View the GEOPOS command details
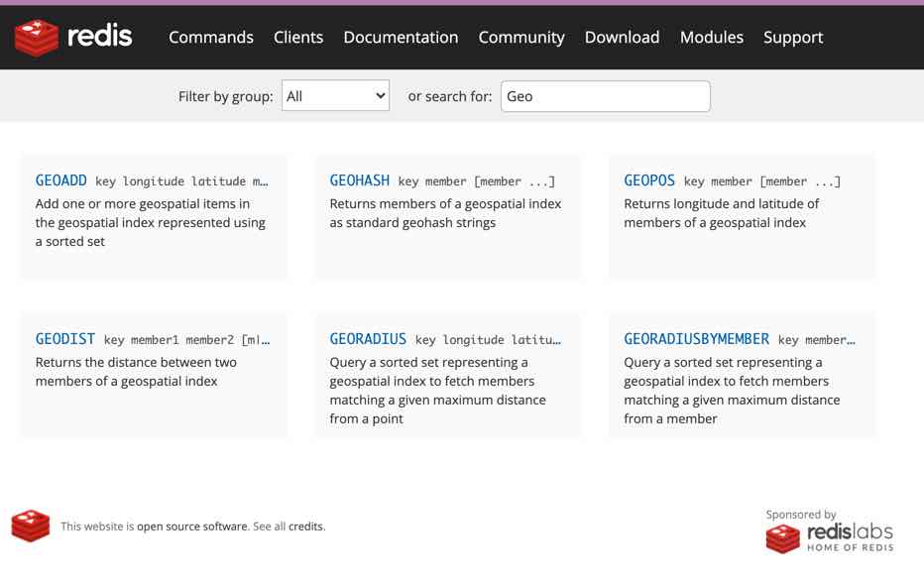924x586 pixels. (x=649, y=180)
